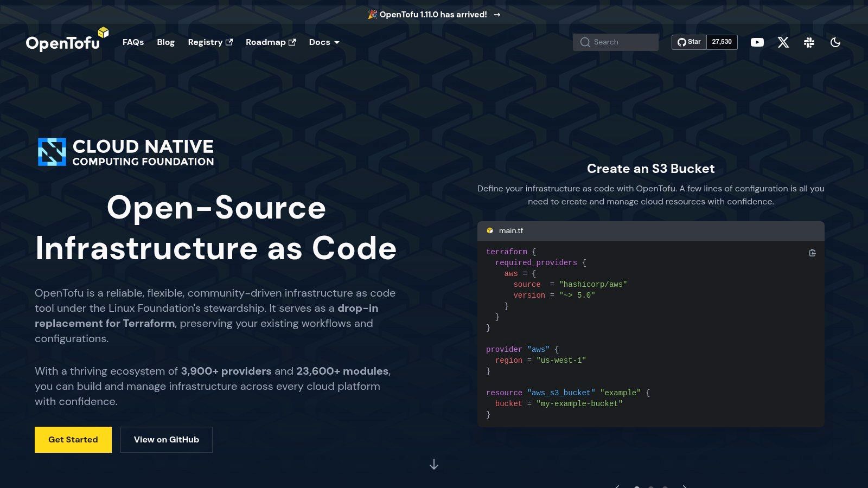Screen dimensions: 868x488
Task: Go to the Blog page
Action: [165, 42]
